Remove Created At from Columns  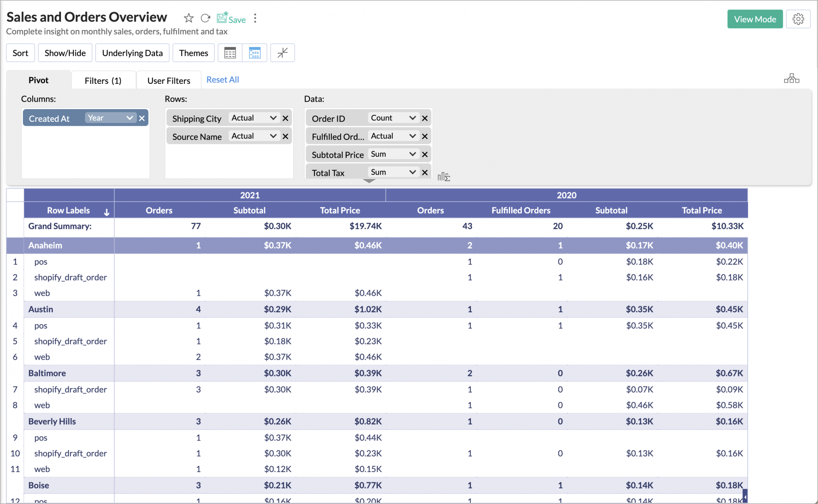pos(142,118)
